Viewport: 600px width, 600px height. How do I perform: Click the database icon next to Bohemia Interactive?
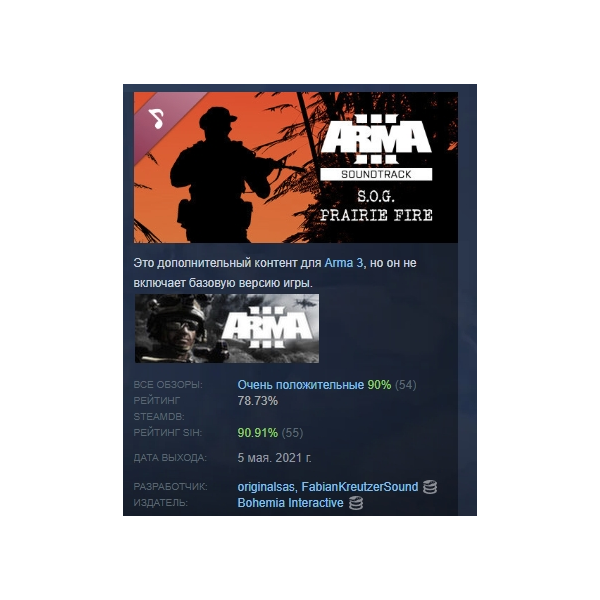click(356, 503)
